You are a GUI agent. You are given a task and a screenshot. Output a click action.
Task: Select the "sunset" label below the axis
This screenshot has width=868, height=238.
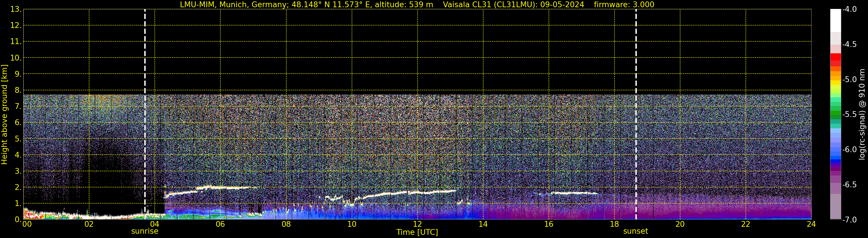coord(635,231)
